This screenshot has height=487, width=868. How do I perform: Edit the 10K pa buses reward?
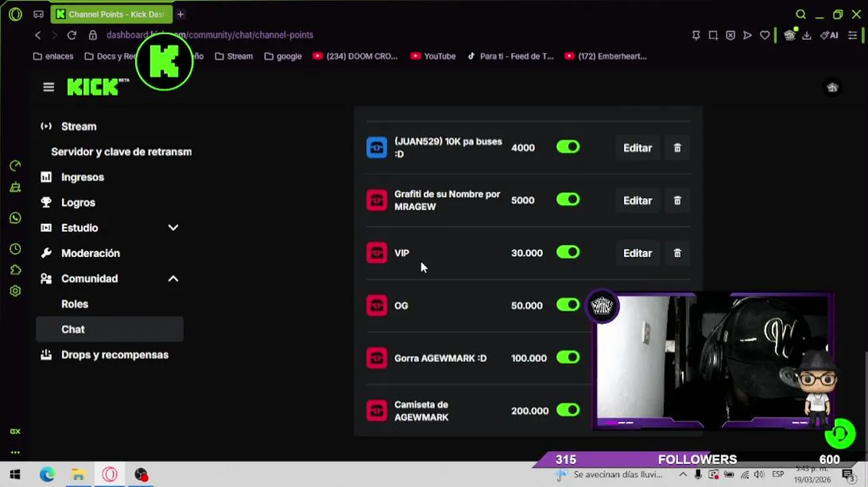[x=637, y=147]
